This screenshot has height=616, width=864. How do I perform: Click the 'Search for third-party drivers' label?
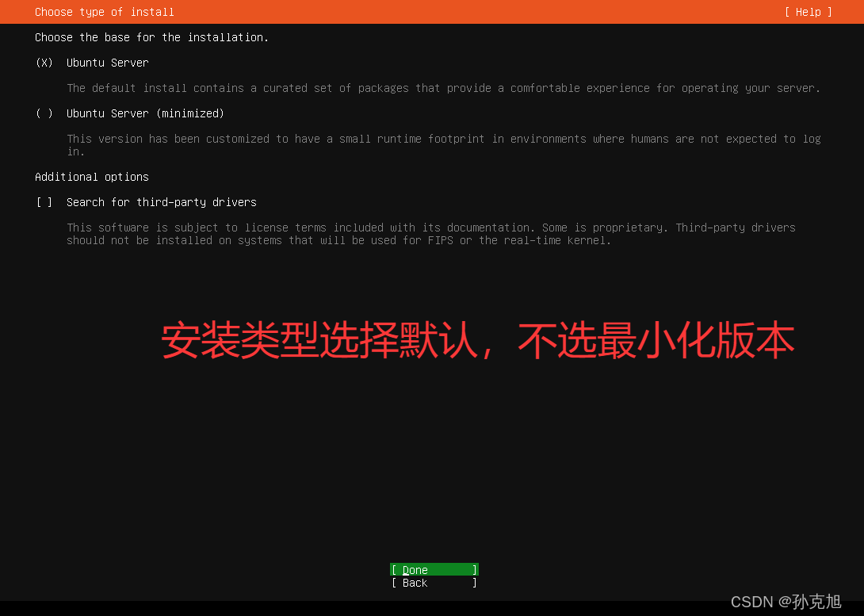pos(162,202)
